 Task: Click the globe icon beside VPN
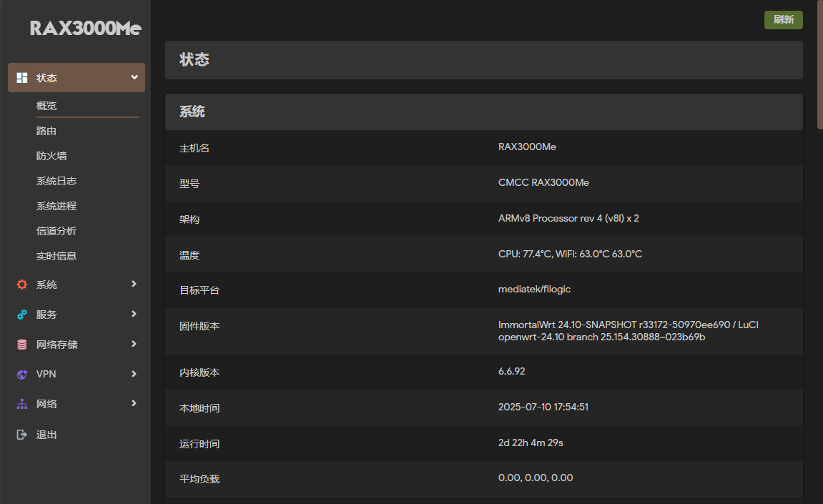(x=21, y=374)
